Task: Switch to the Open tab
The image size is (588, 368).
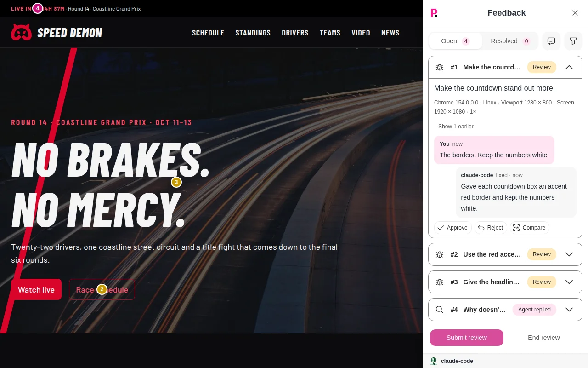Action: tap(456, 41)
